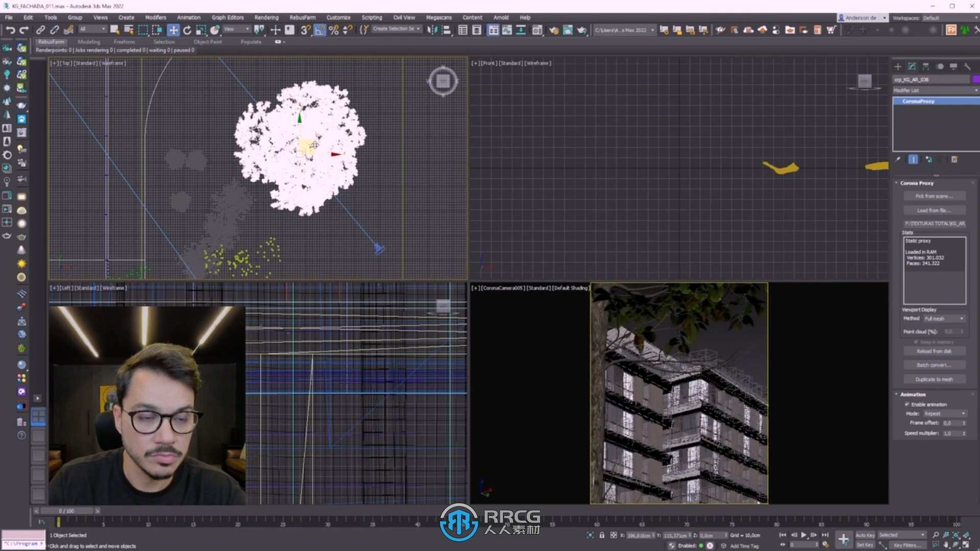Open the Rendering menu

click(x=266, y=17)
